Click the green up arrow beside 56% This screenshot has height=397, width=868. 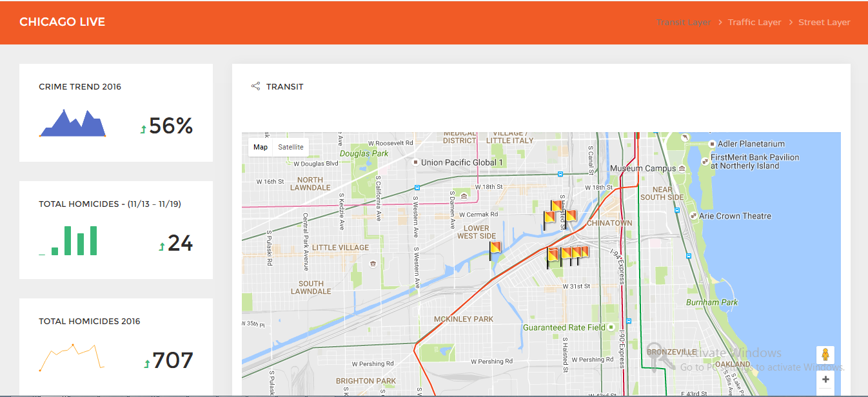(x=143, y=129)
